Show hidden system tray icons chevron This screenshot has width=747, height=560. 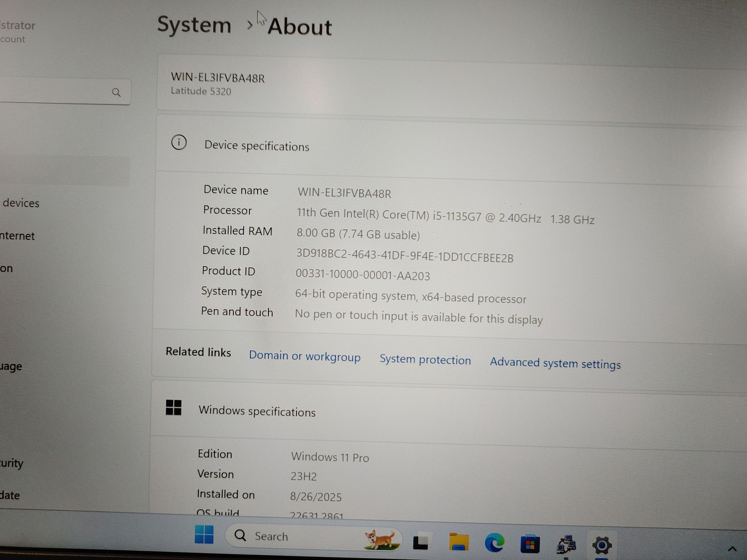732,549
